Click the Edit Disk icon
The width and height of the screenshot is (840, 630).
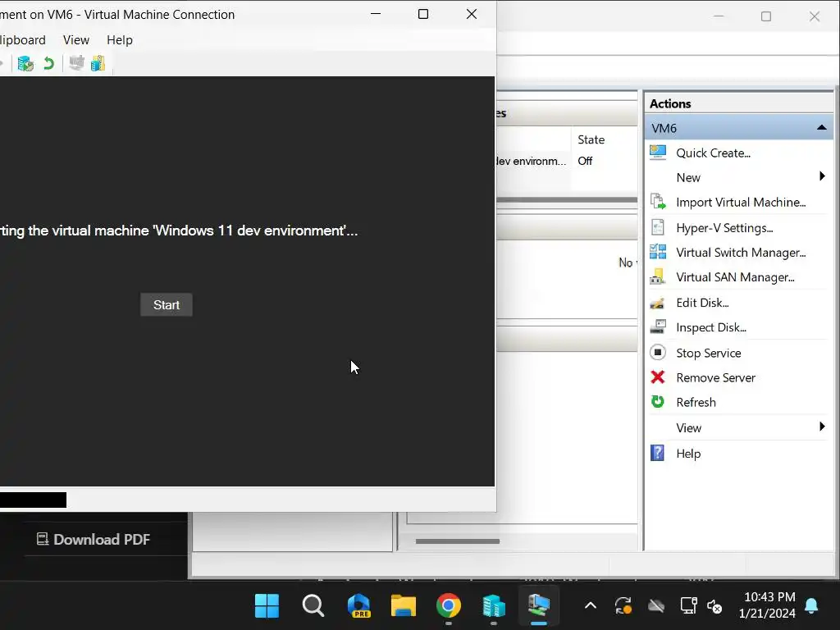tap(658, 304)
